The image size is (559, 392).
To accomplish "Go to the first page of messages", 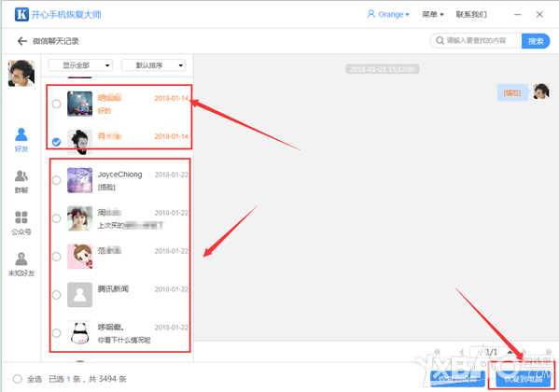I will (437, 352).
